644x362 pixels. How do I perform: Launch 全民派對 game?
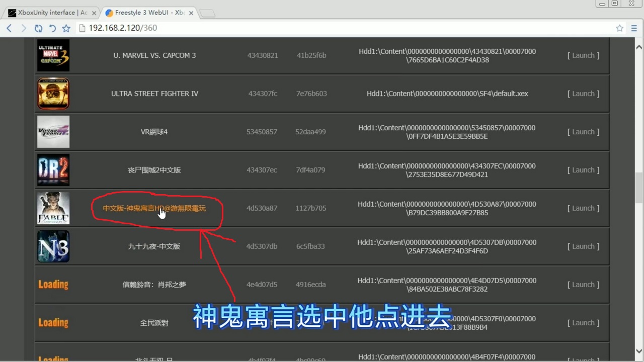pyautogui.click(x=583, y=323)
